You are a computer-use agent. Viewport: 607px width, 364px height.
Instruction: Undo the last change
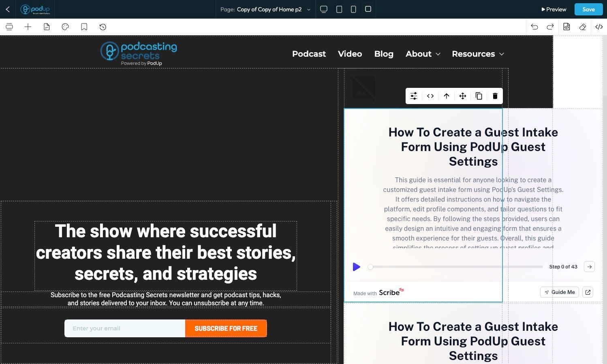534,27
